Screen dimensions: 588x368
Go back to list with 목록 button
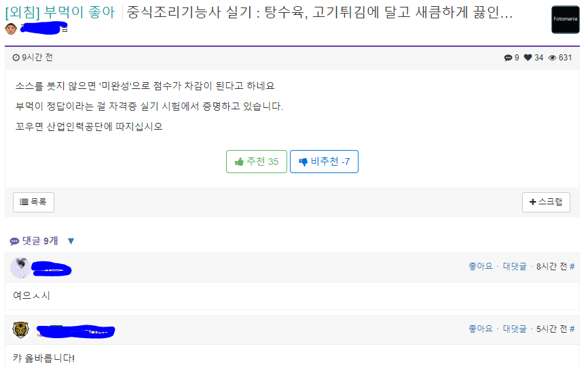(33, 202)
